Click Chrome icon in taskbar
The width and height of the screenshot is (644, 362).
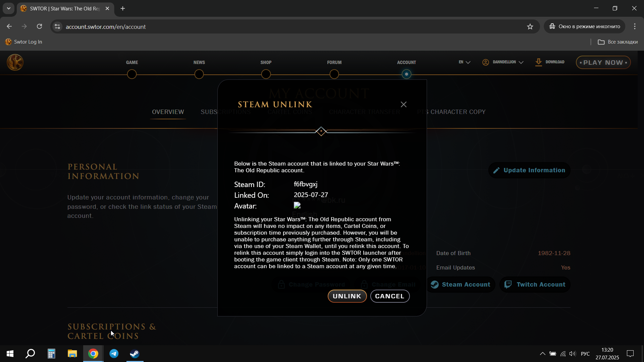click(x=93, y=354)
